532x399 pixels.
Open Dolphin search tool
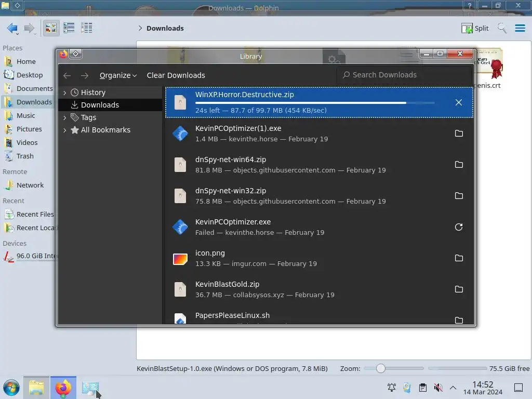click(502, 28)
